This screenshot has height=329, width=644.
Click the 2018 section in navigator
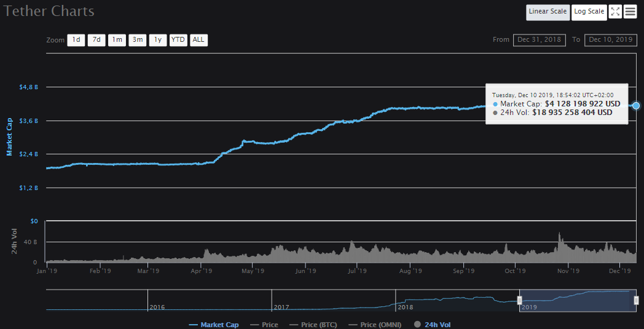(x=457, y=300)
